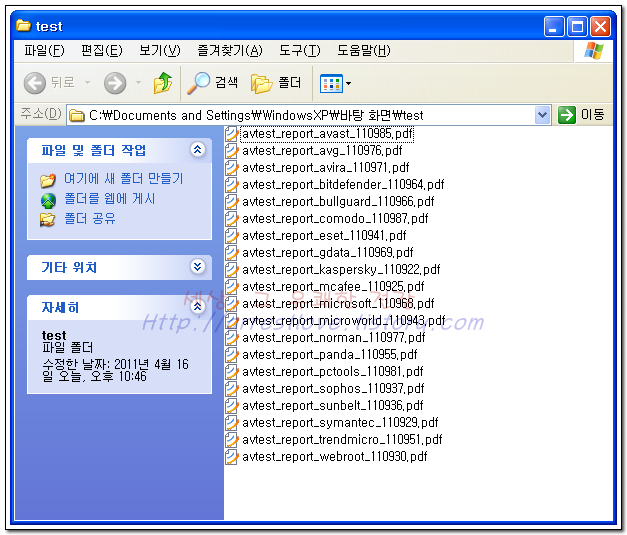Click file name avtest_report_webroot_110930.pdf
The width and height of the screenshot is (627, 535).
coord(335,457)
